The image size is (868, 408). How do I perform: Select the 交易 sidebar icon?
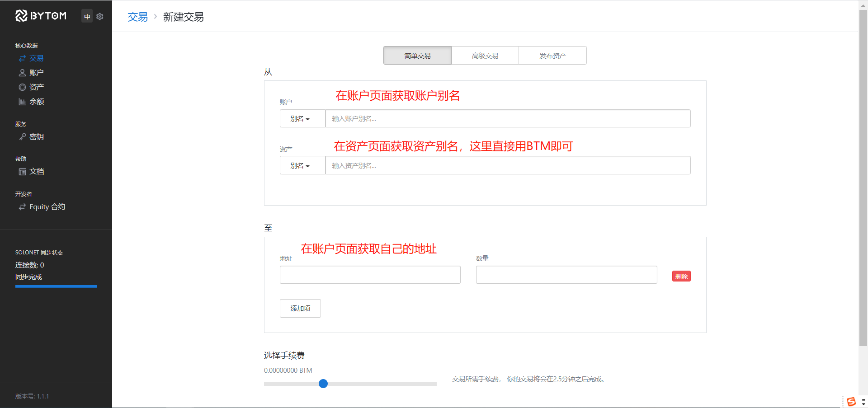(x=23, y=58)
